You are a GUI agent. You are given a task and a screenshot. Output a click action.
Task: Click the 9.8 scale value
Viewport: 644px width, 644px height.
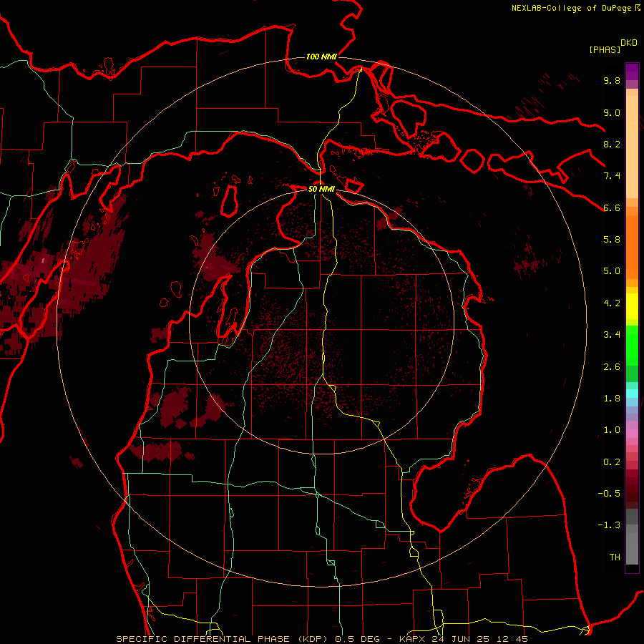[612, 80]
